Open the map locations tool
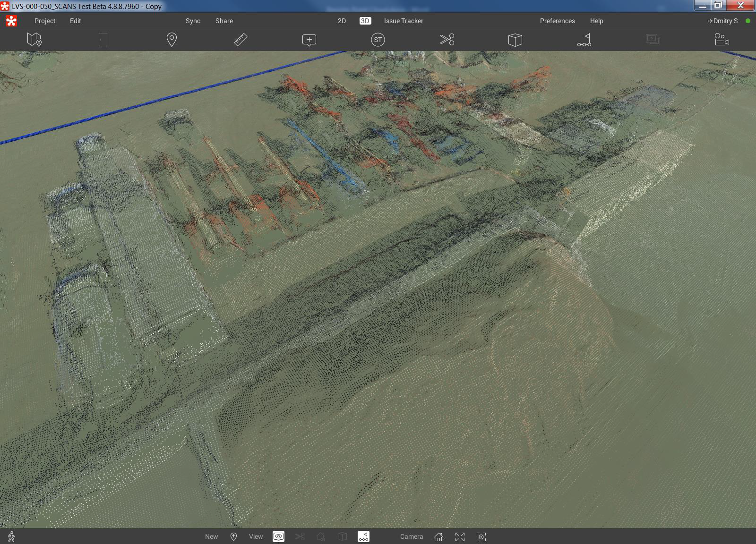 pyautogui.click(x=34, y=40)
